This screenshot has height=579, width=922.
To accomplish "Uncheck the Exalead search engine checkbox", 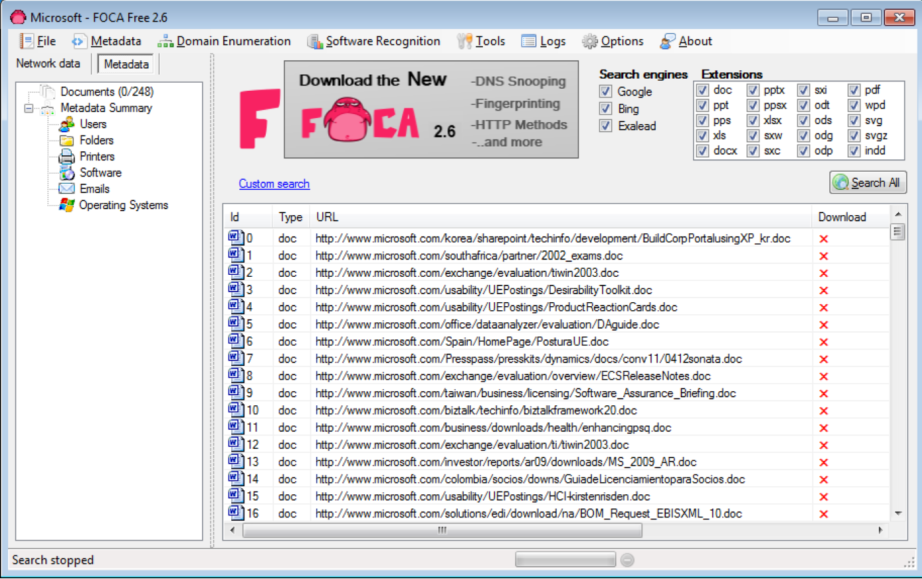I will 606,126.
